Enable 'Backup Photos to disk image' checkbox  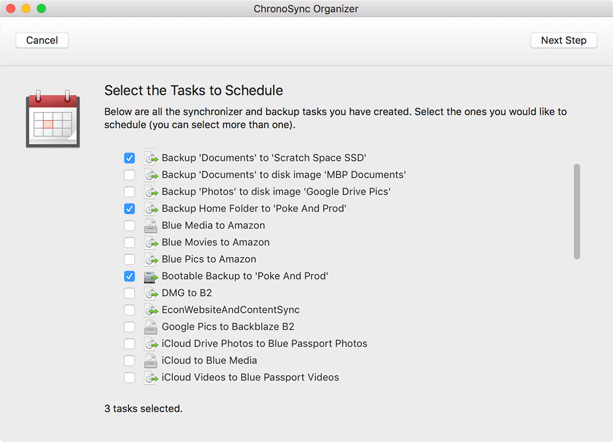(129, 191)
